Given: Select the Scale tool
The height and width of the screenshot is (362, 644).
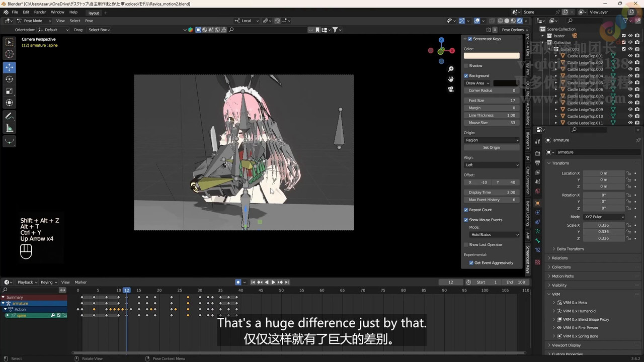Looking at the screenshot, I should pos(10,91).
